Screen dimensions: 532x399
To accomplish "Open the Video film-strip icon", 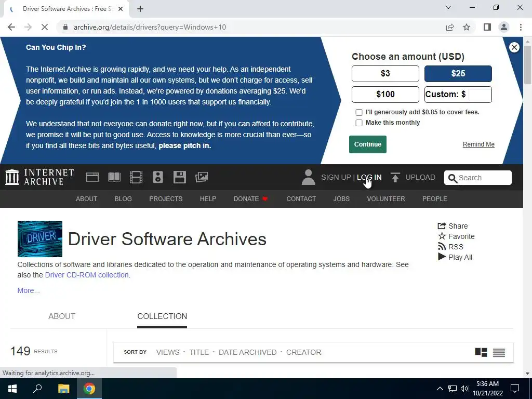I will coord(136,177).
